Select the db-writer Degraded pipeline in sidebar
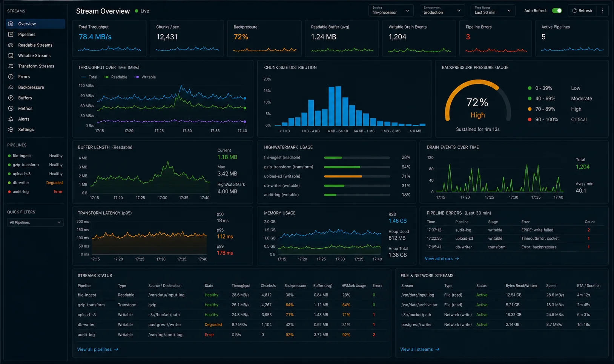 35,183
